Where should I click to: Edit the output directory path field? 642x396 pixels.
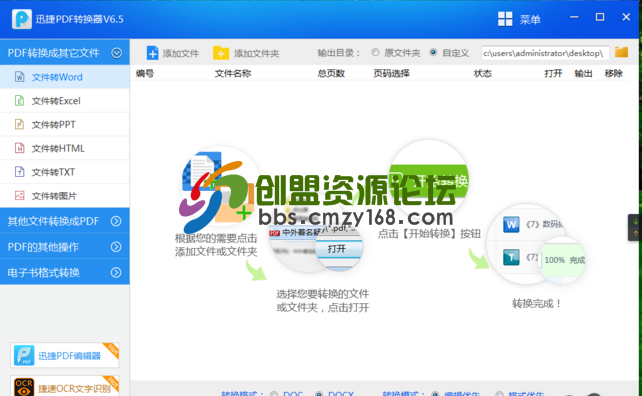pyautogui.click(x=545, y=53)
